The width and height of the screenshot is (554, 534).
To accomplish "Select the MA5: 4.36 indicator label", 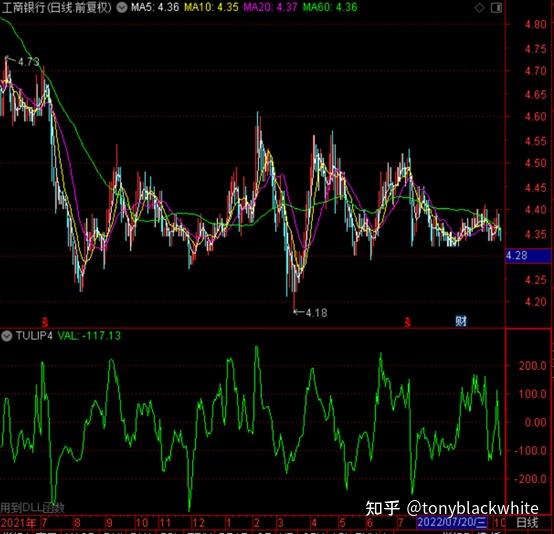I will click(155, 7).
